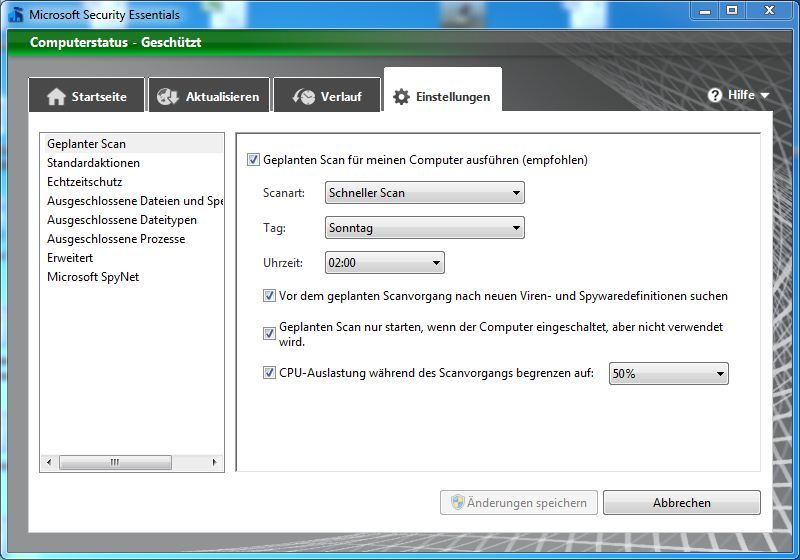Open the Scanart dropdown showing Schneller Scan

pyautogui.click(x=424, y=193)
